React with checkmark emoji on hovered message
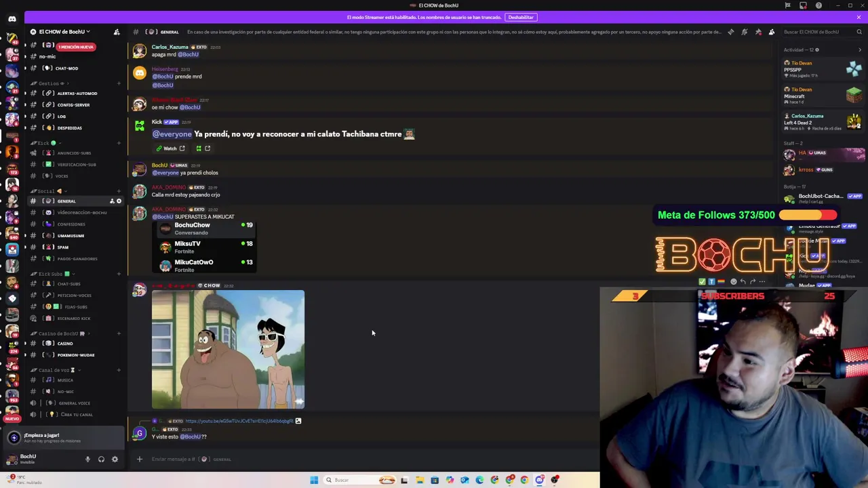Image resolution: width=868 pixels, height=488 pixels. tap(703, 281)
